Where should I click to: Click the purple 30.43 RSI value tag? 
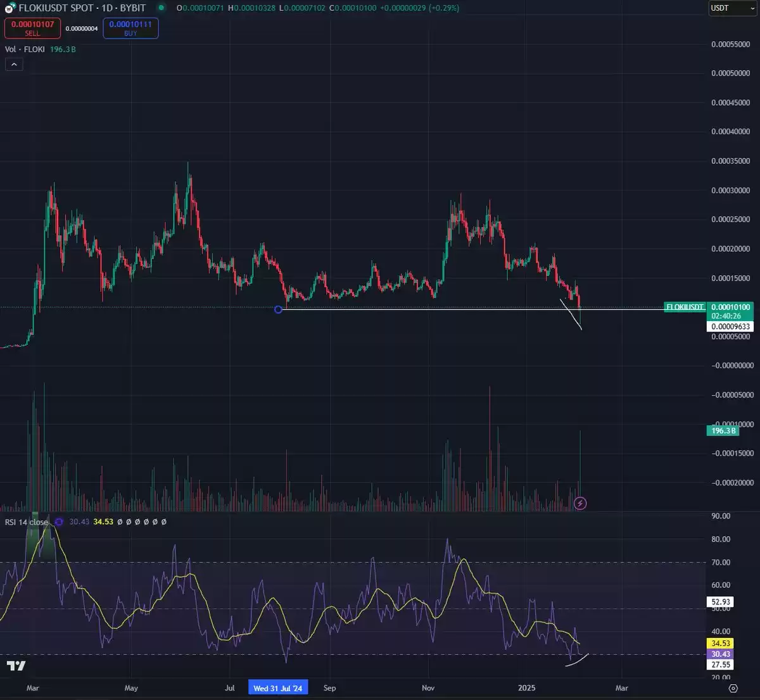[721, 654]
